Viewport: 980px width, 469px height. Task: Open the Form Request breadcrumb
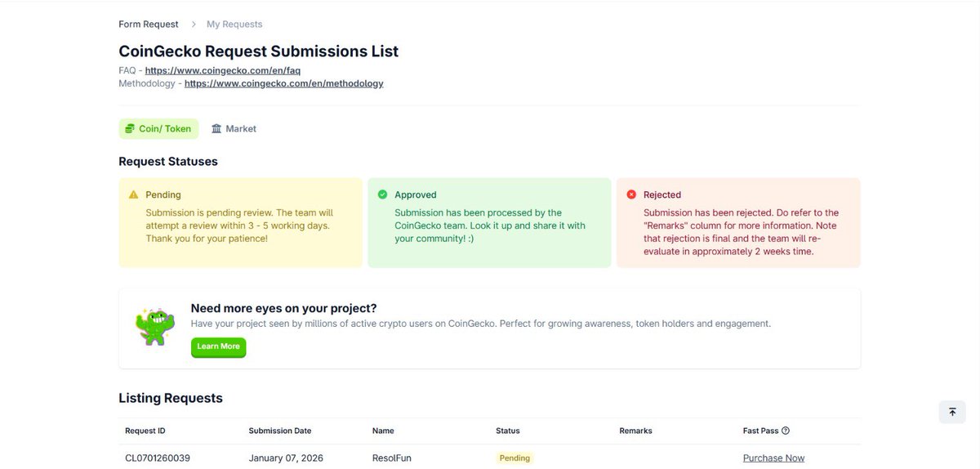pos(149,25)
